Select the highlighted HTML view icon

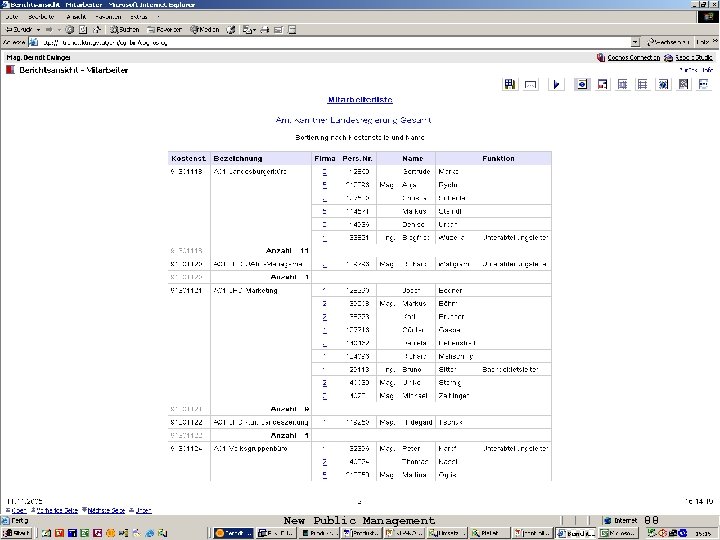pyautogui.click(x=582, y=84)
